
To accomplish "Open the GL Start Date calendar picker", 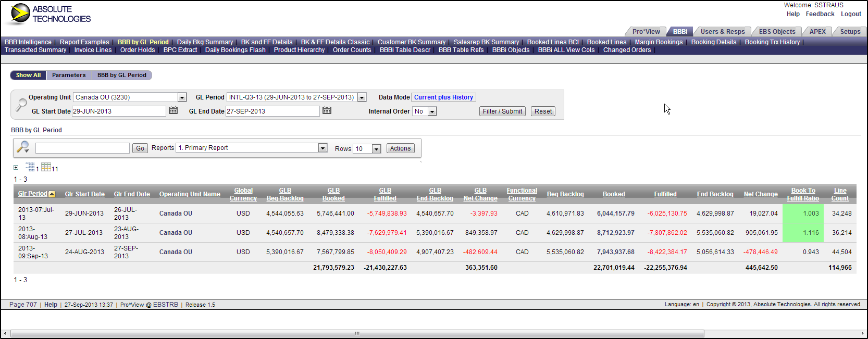I will [x=173, y=110].
